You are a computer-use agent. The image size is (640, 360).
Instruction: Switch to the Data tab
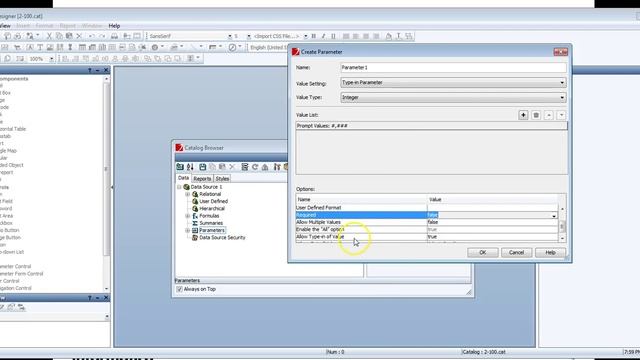183,178
